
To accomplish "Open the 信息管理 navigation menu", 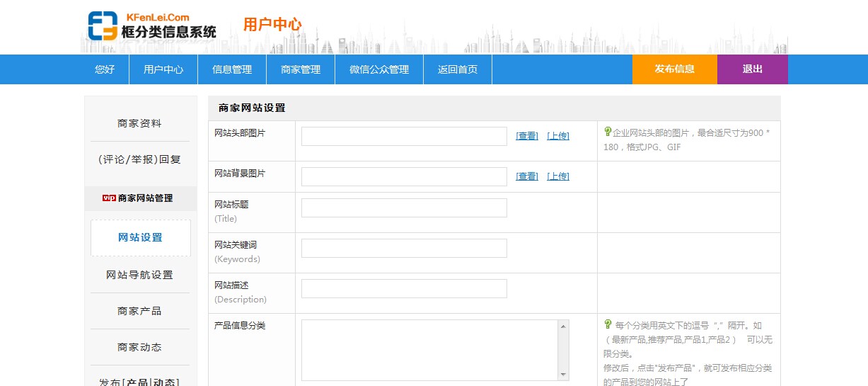I will point(232,69).
